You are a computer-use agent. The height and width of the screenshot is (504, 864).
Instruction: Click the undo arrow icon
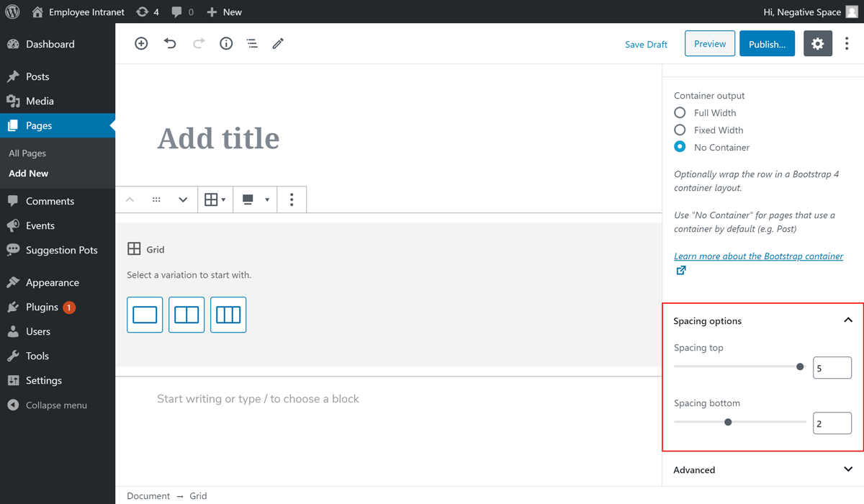click(x=170, y=44)
